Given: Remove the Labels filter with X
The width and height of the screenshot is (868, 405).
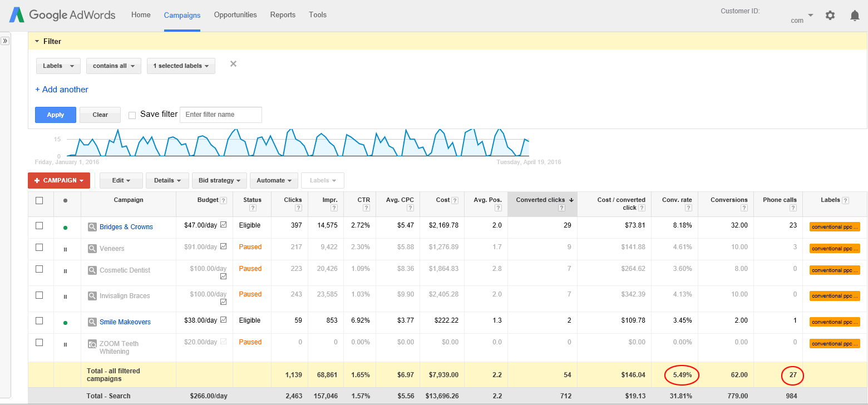Looking at the screenshot, I should [233, 64].
